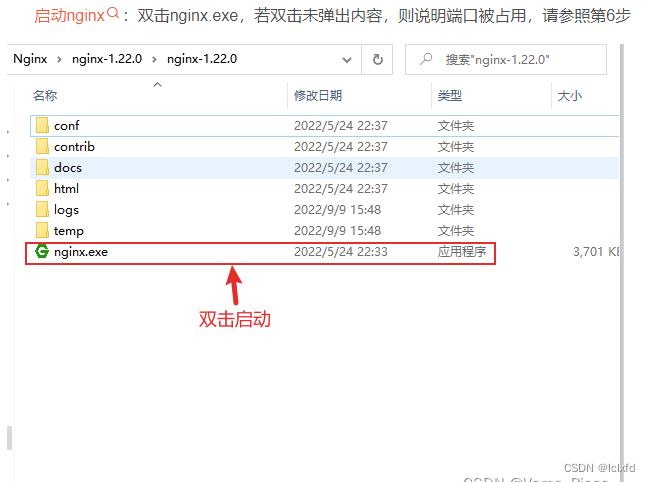Select the nginx.exe file name
Screen dimensions: 650x482
point(81,252)
